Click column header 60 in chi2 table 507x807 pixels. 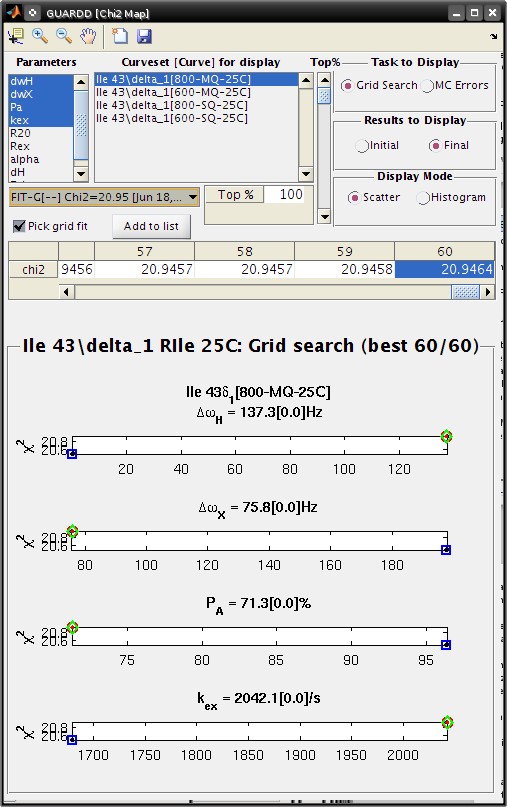tap(445, 251)
